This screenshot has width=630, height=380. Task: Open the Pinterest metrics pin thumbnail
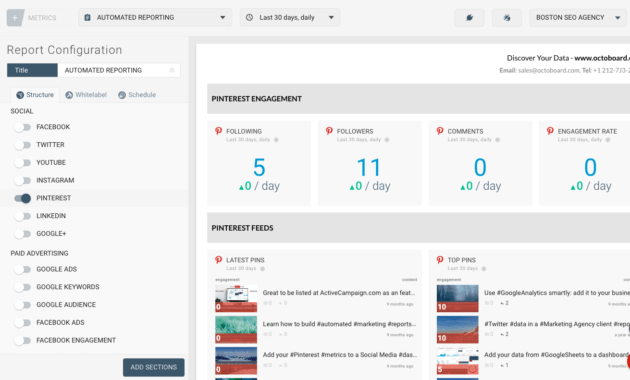[x=236, y=360]
